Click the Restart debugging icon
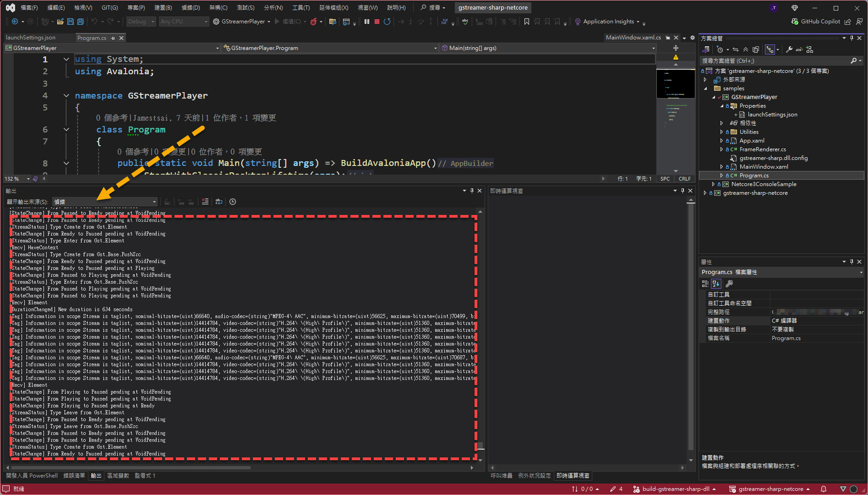Screen dimensions: 868x495 click(x=387, y=22)
